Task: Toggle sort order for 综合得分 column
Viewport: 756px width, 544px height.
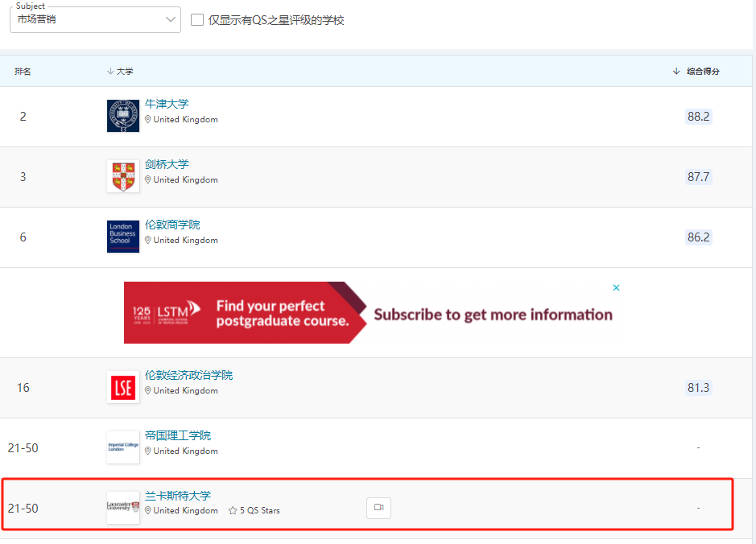Action: coord(676,71)
